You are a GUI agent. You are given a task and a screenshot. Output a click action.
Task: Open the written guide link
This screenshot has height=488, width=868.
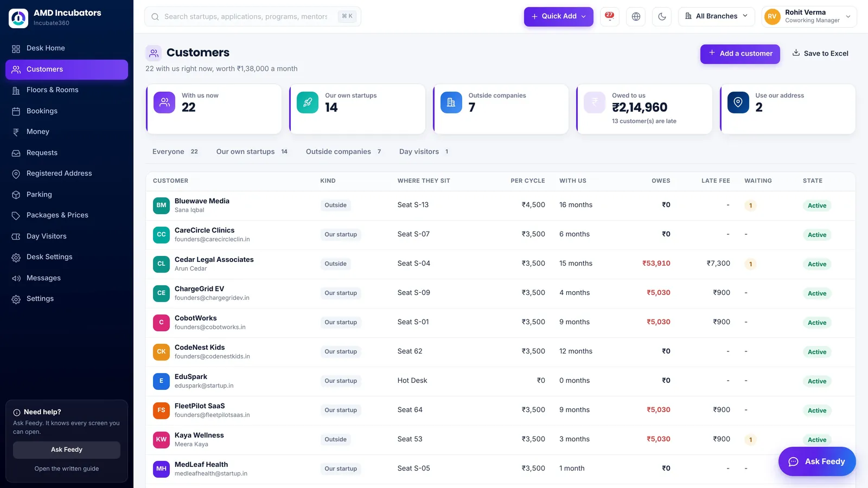tap(67, 468)
